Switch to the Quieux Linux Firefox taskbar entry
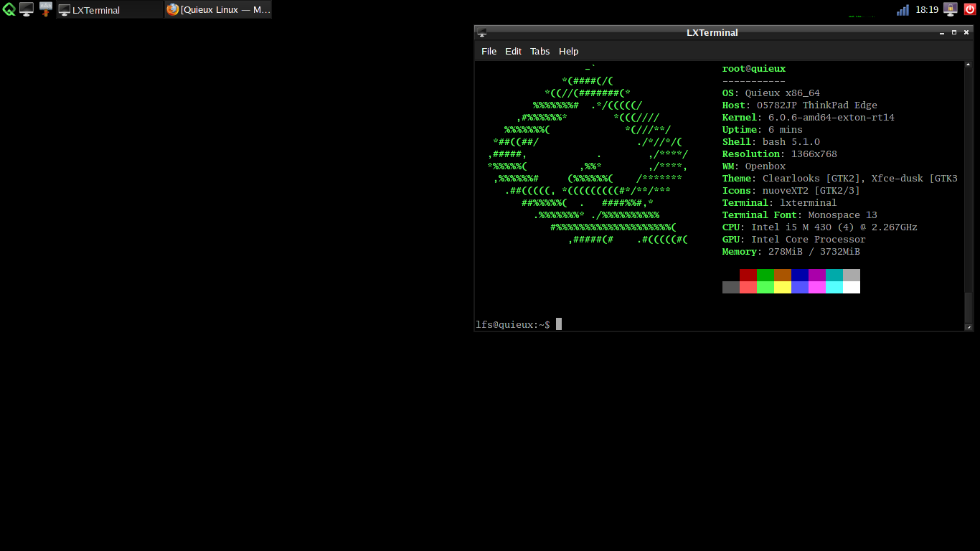Viewport: 980px width, 551px height. point(218,9)
